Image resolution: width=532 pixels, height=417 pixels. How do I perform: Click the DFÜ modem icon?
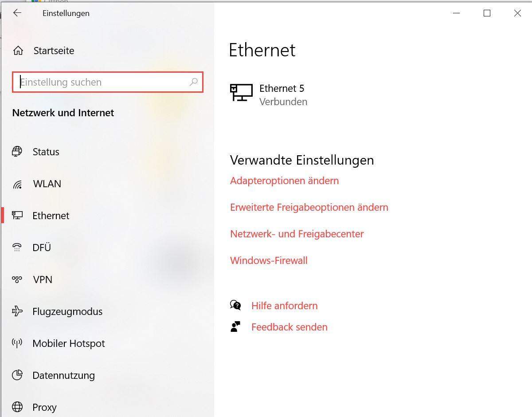pos(17,248)
